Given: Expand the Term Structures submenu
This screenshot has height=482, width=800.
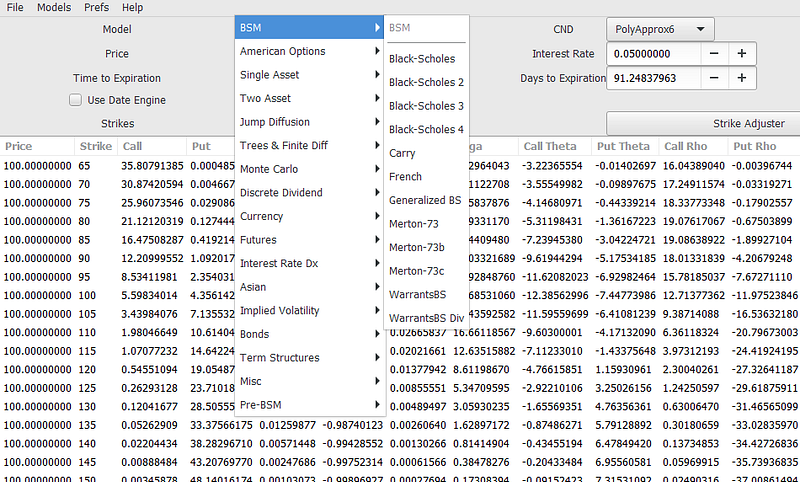Looking at the screenshot, I should (x=309, y=358).
